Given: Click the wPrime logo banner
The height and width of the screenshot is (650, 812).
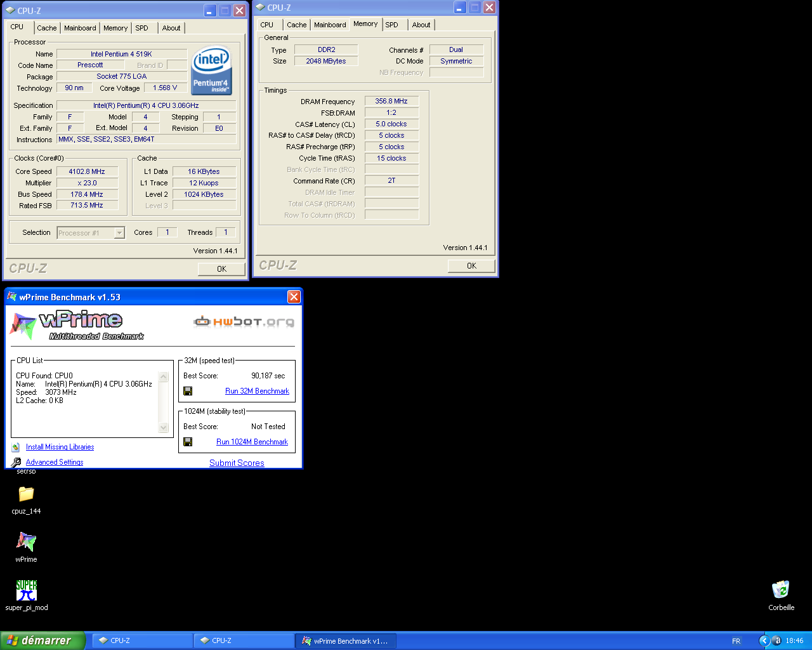Looking at the screenshot, I should coord(77,325).
